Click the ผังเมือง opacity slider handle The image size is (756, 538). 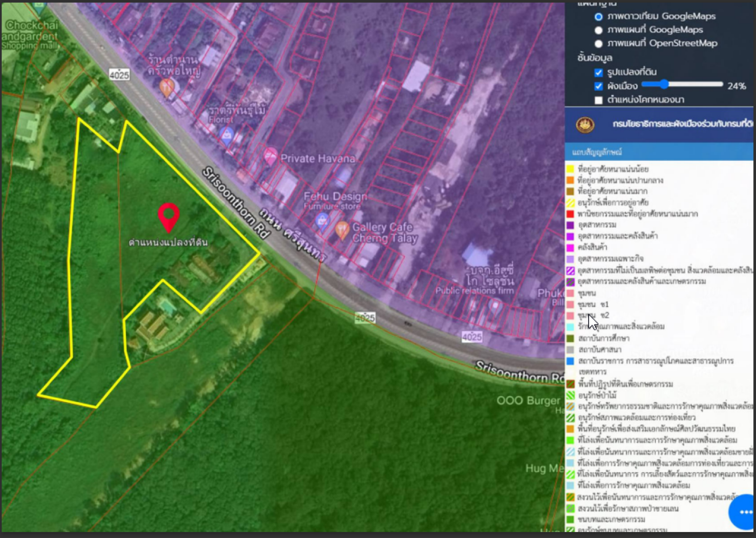pos(664,84)
